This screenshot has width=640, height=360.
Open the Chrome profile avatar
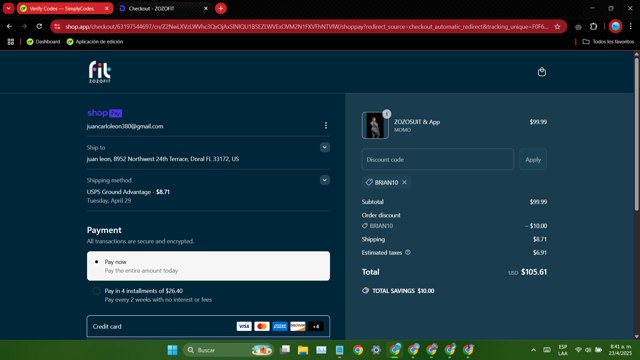[616, 27]
